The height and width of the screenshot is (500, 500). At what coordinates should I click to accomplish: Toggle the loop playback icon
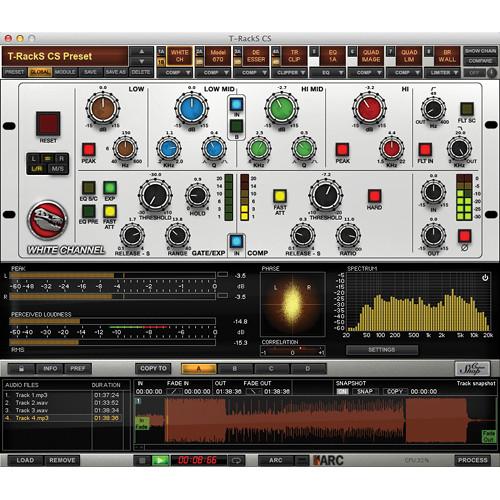(236, 460)
